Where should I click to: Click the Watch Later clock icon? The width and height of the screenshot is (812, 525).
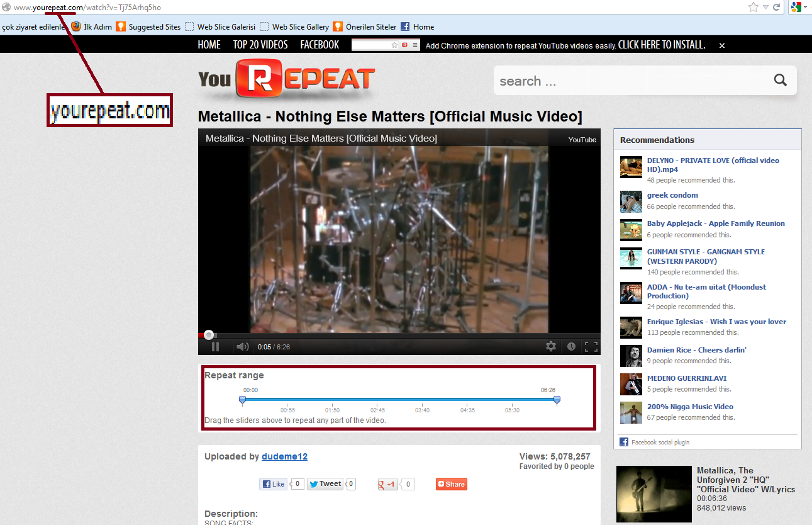coord(571,346)
